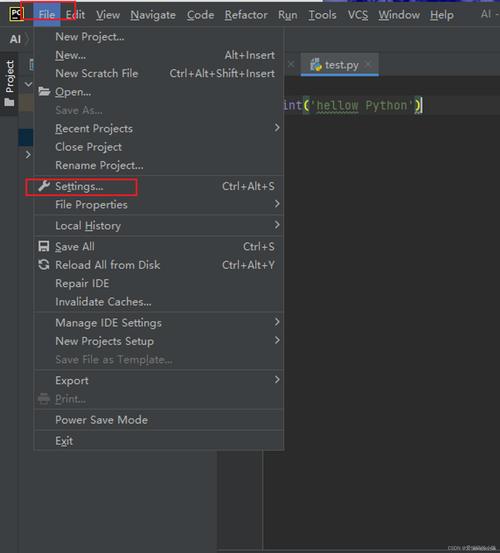Select Close Project
This screenshot has width=500, height=553.
tap(158, 147)
